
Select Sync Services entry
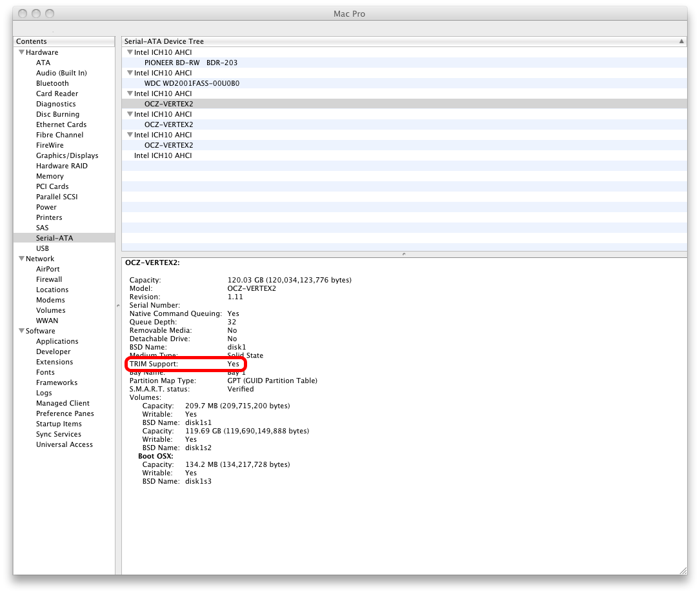[59, 434]
